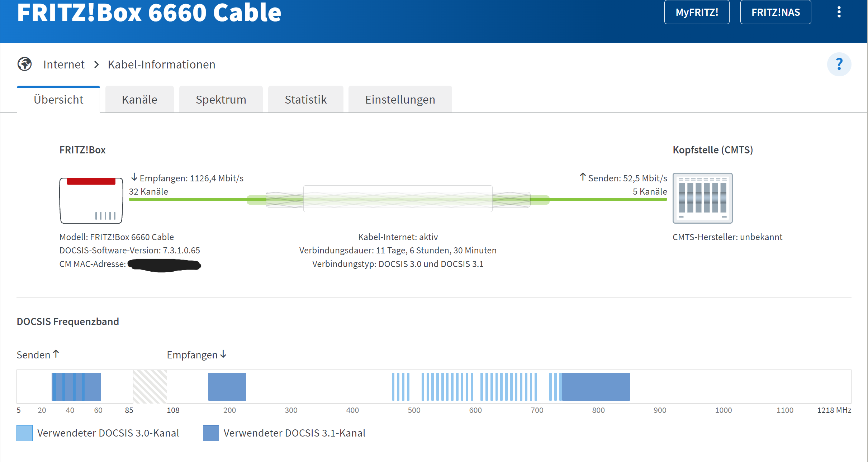Screen dimensions: 868x462
Task: Click the Empfangen 1126,4 Mbit/s label
Action: [187, 178]
